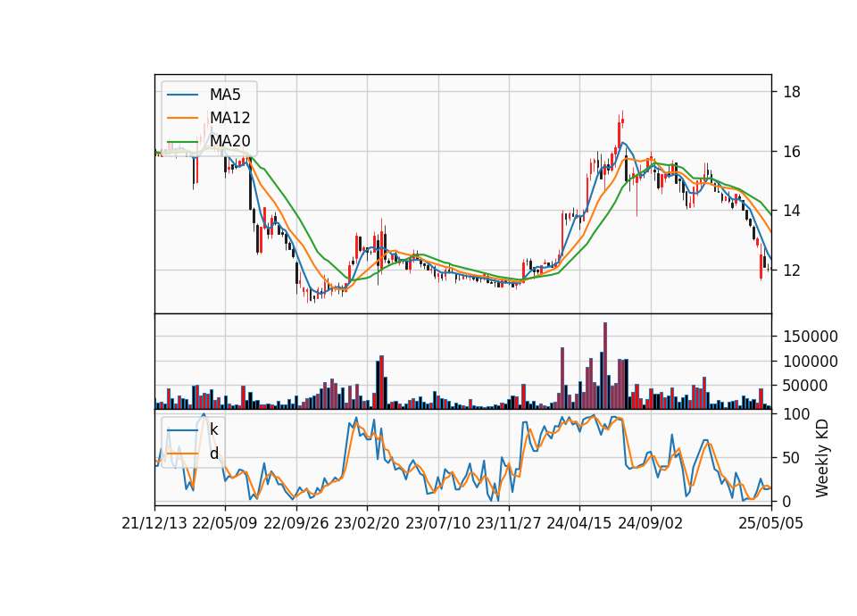Click the 12 price axis tick
The width and height of the screenshot is (857, 616).
(x=792, y=270)
